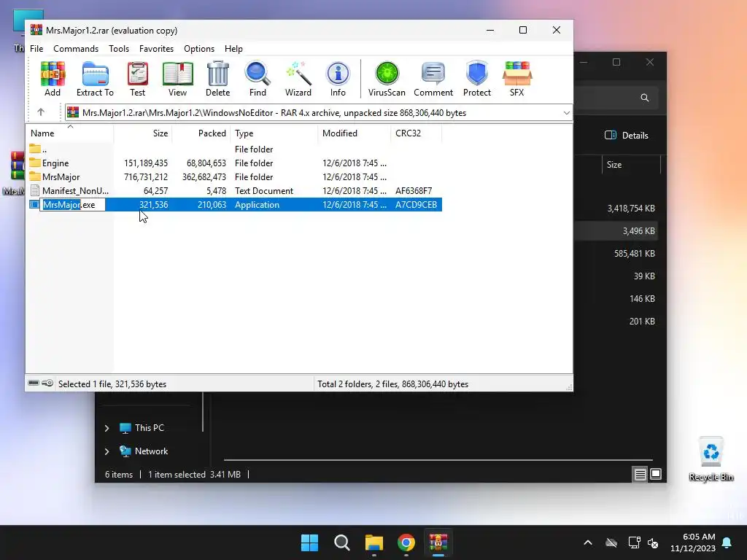
Task: Select This PC in File Explorer sidebar
Action: pyautogui.click(x=149, y=427)
